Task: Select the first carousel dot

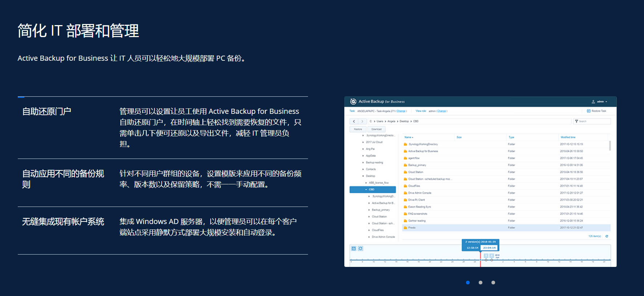Action: click(x=468, y=283)
